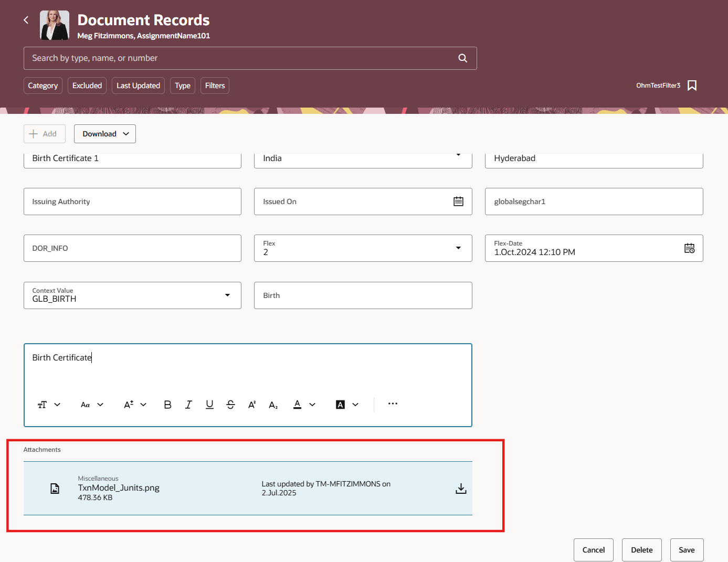
Task: Click the Issued On date field
Action: 363,202
